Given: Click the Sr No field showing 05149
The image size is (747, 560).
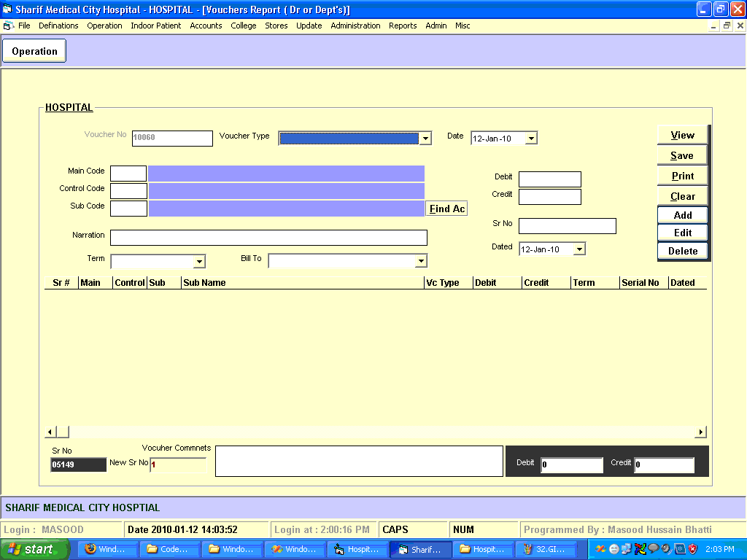Looking at the screenshot, I should pos(79,464).
